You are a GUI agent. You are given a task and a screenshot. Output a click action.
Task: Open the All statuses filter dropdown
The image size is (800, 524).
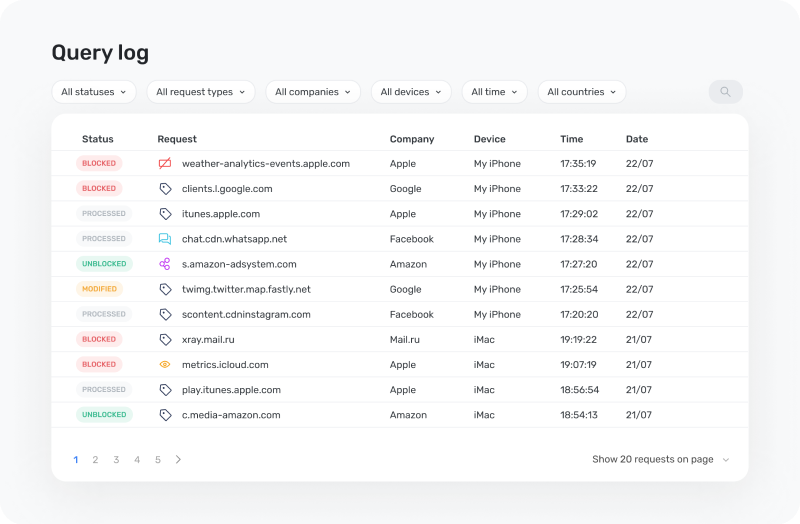94,92
